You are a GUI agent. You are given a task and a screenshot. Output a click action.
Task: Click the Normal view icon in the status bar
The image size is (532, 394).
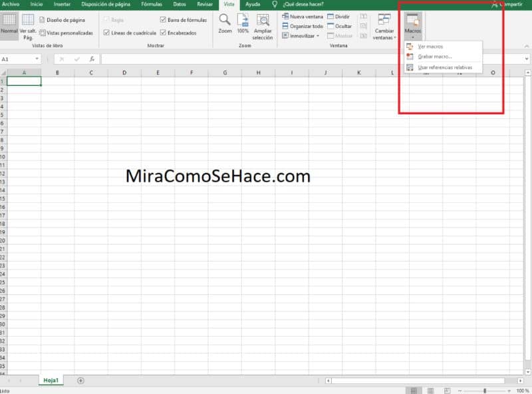414,391
